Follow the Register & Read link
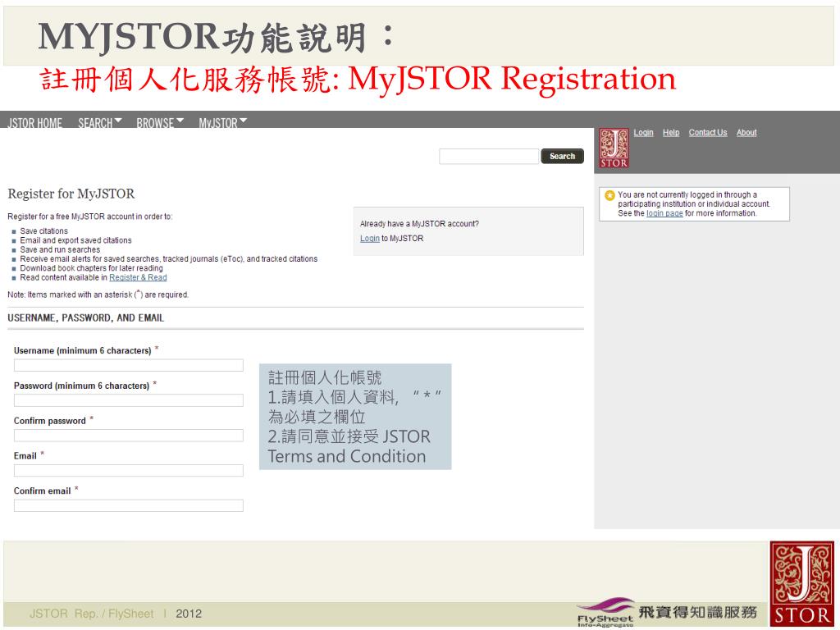The width and height of the screenshot is (840, 630). tap(138, 277)
